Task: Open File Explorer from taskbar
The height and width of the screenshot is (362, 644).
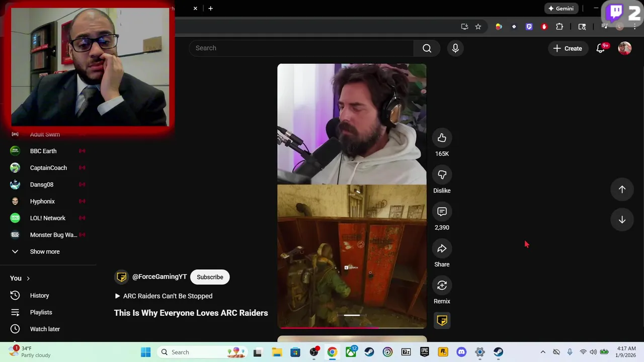Action: click(276, 352)
